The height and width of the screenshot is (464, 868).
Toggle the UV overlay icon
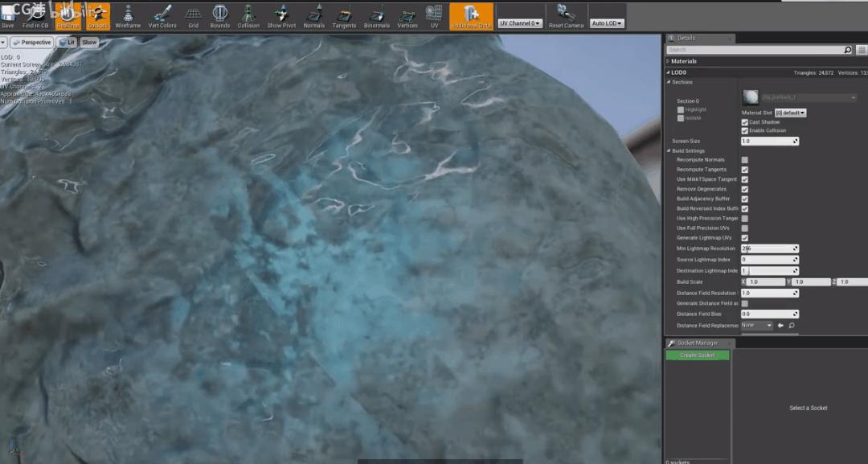(x=434, y=16)
